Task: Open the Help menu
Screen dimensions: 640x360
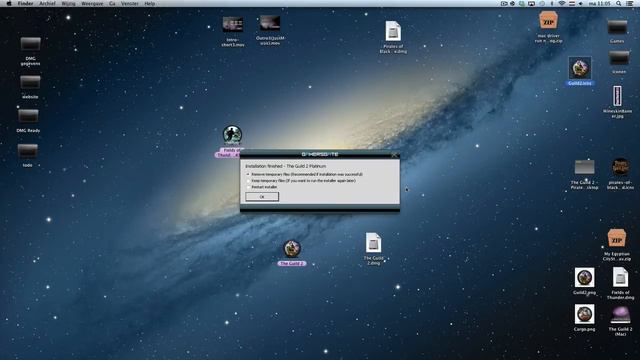Action: (x=150, y=3)
